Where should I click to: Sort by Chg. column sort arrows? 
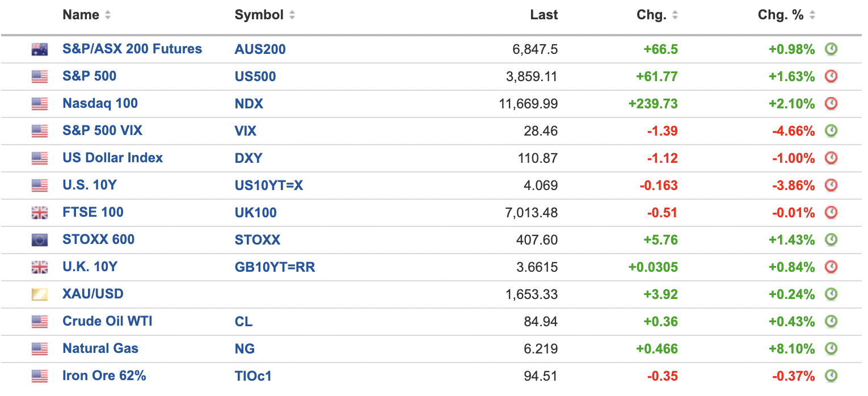tap(675, 16)
